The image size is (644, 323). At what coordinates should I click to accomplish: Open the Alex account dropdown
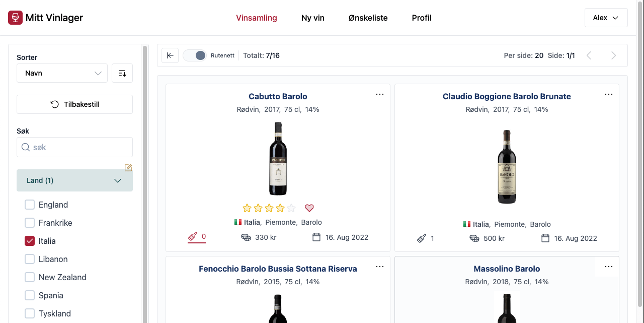[606, 17]
